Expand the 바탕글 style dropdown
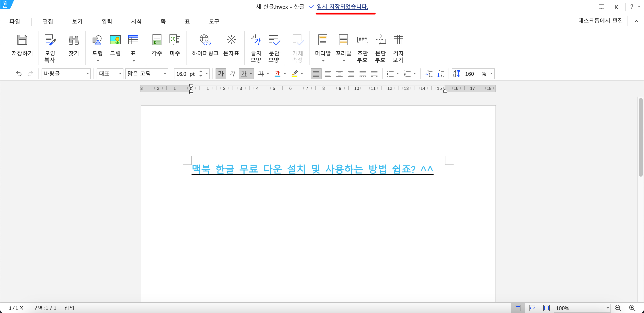Screen dimensions: 644x313 click(87, 74)
